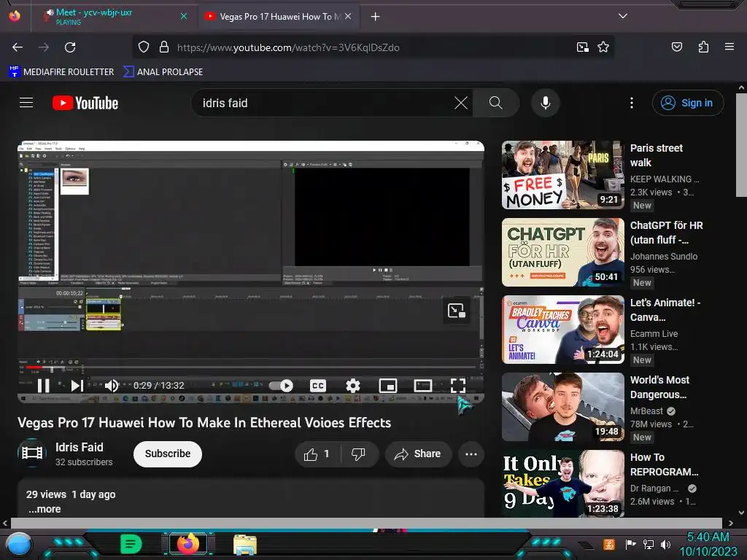Viewport: 747px width, 560px height.
Task: Open Idris Faid channel avatar
Action: (32, 452)
